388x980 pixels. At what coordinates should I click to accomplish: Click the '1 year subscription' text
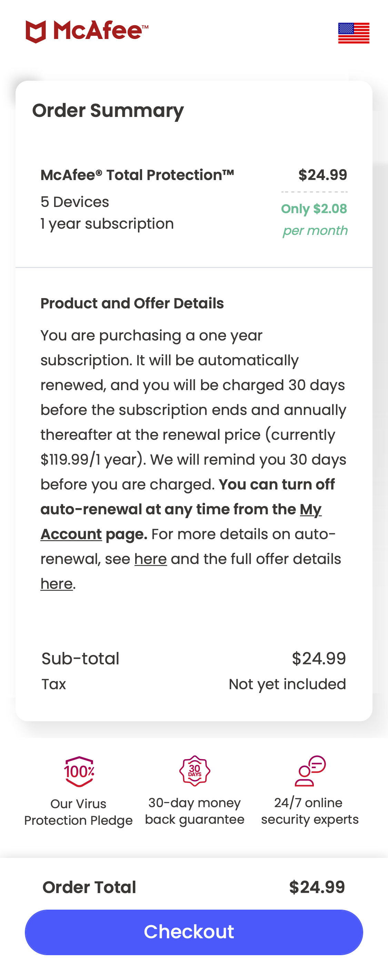coord(107,224)
